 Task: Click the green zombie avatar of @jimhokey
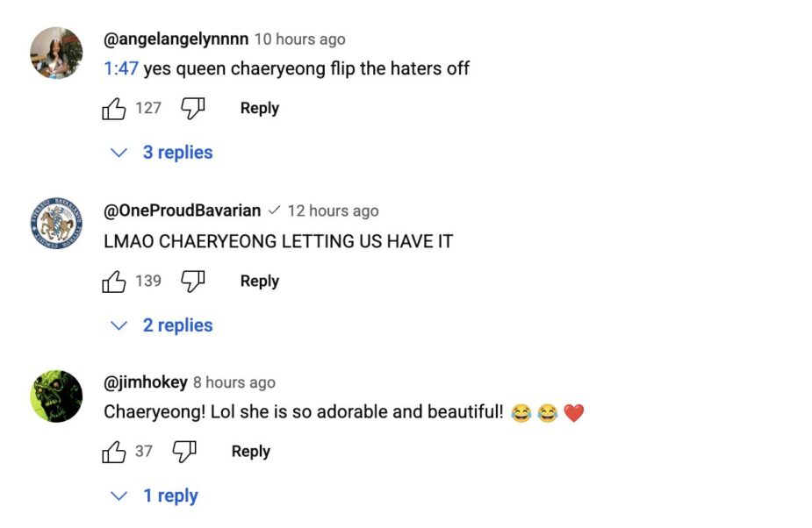(56, 396)
